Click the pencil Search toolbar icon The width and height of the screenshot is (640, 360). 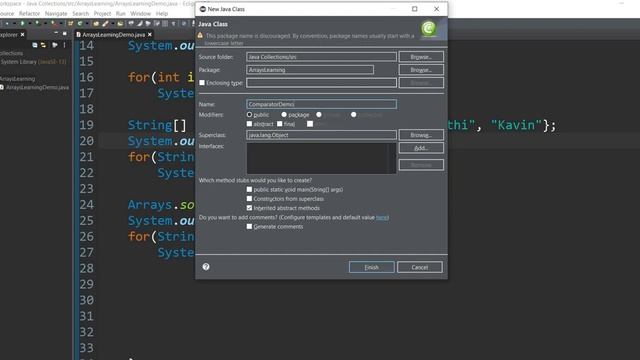105,23
